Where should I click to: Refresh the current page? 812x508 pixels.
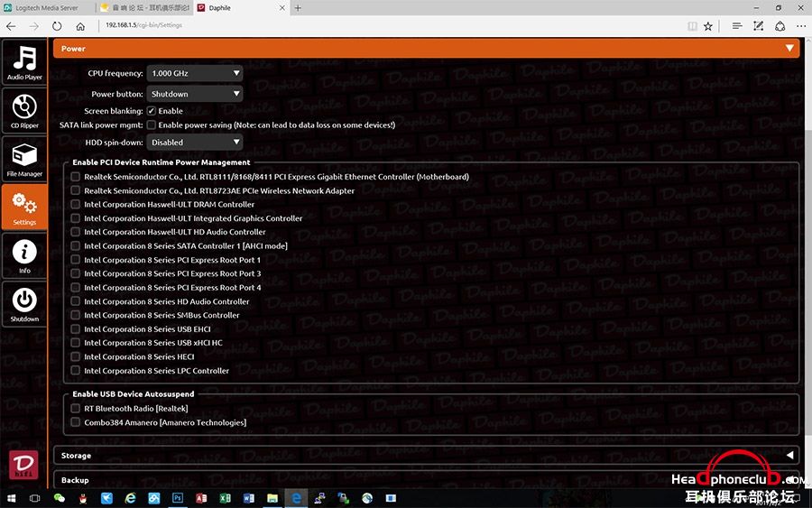[x=57, y=26]
